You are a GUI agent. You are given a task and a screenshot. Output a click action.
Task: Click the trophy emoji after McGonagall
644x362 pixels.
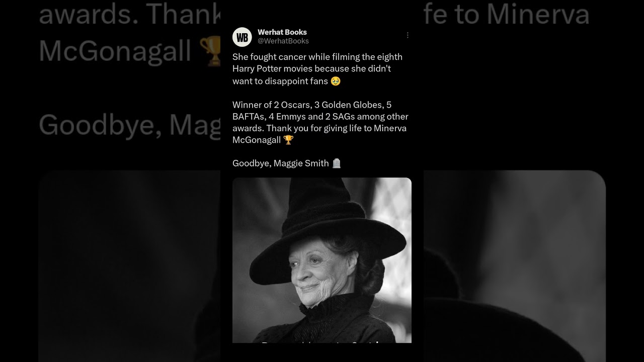pos(288,140)
